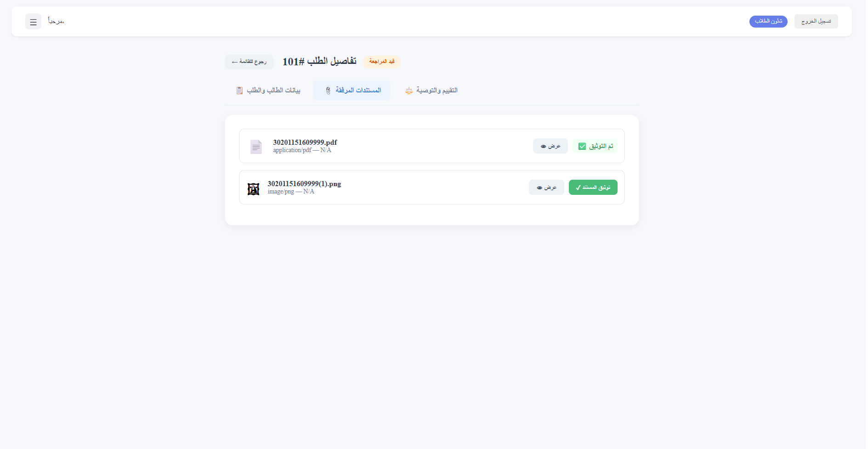Screen dimensions: 868x449
Task: Click رجوع للقائمة to return to the list
Action: coord(249,62)
